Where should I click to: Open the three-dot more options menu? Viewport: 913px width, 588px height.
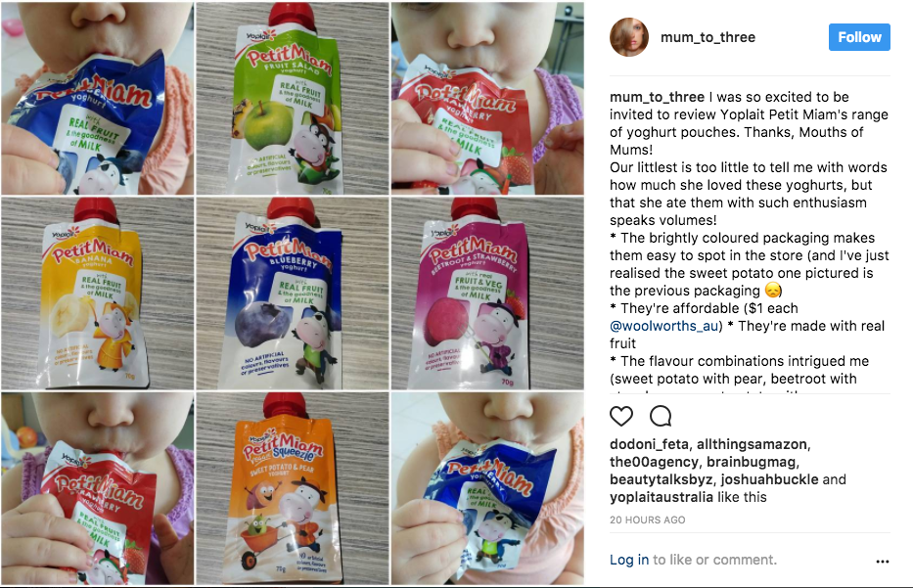tap(882, 562)
